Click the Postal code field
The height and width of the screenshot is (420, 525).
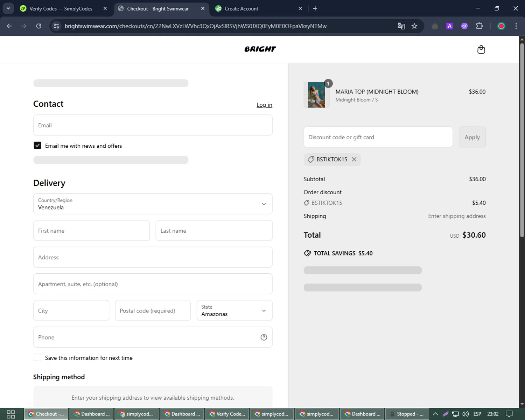pyautogui.click(x=153, y=310)
